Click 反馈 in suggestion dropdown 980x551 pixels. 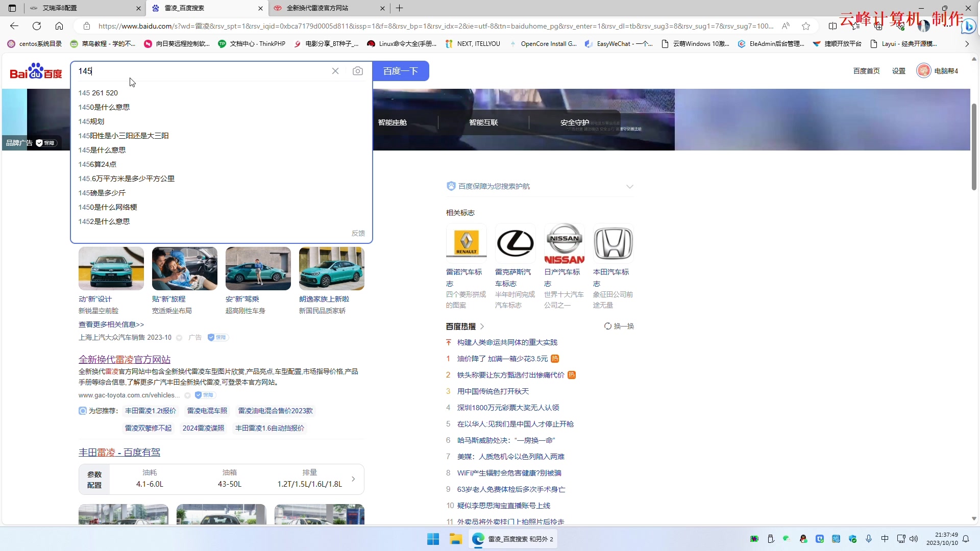click(x=358, y=233)
